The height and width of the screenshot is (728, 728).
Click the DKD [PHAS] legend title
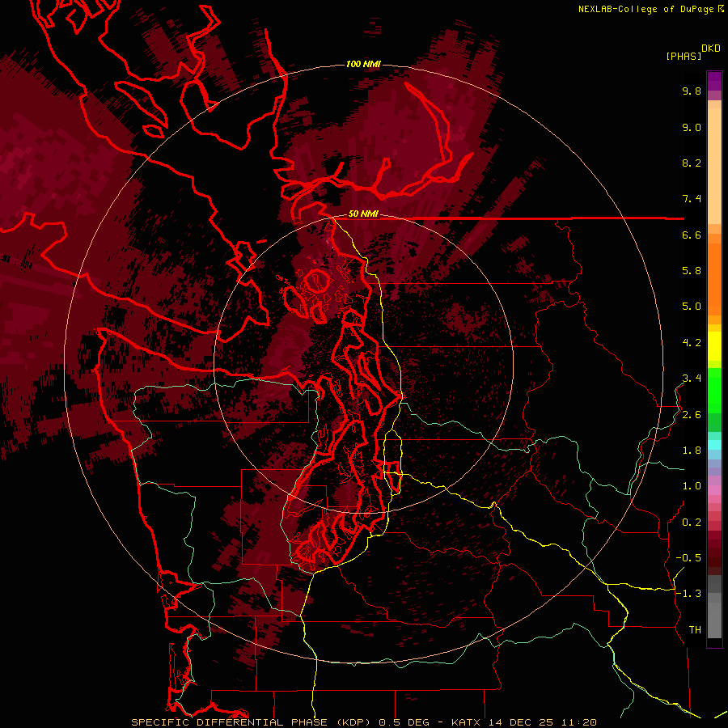point(692,52)
